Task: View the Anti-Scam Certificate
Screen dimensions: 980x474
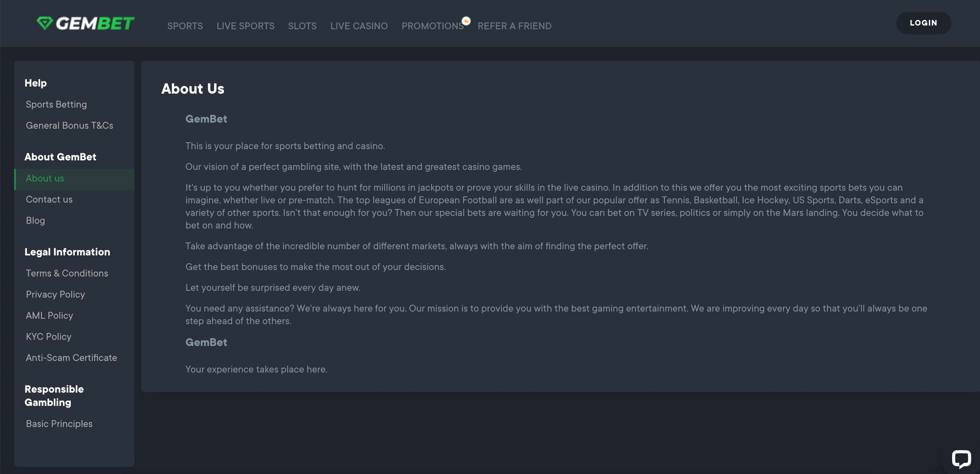Action: click(x=71, y=358)
